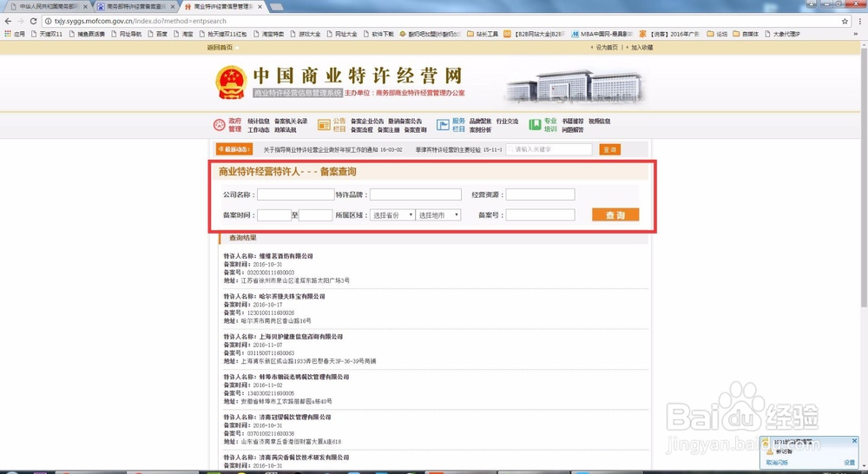Click the browser address bar URL
Viewport: 868px width, 474px height.
(x=140, y=21)
